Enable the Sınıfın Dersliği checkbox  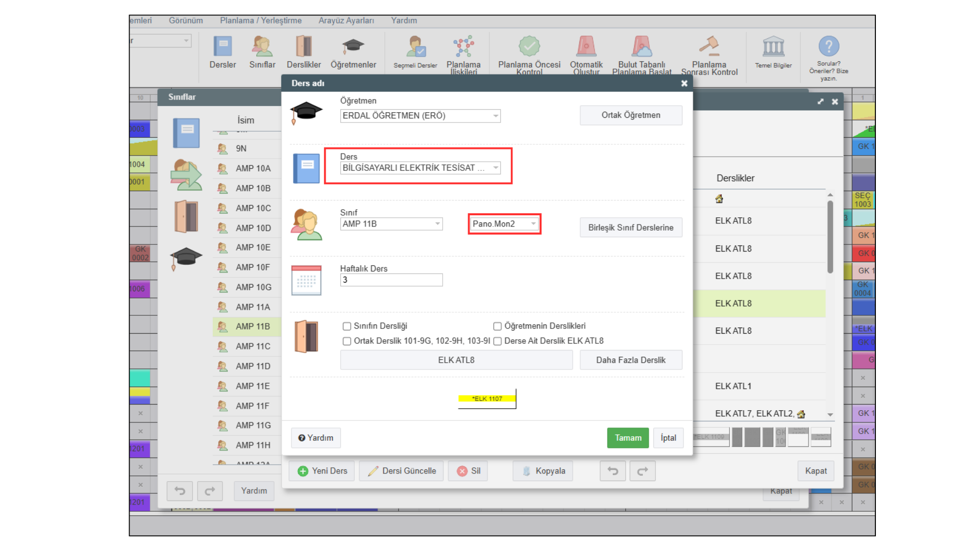click(x=347, y=327)
